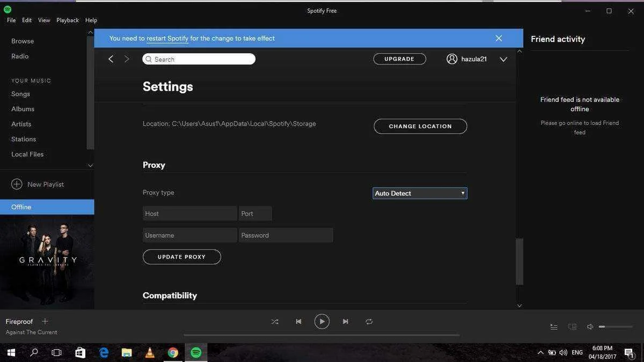Skip to the previous track
Image resolution: width=644 pixels, height=362 pixels.
click(298, 322)
